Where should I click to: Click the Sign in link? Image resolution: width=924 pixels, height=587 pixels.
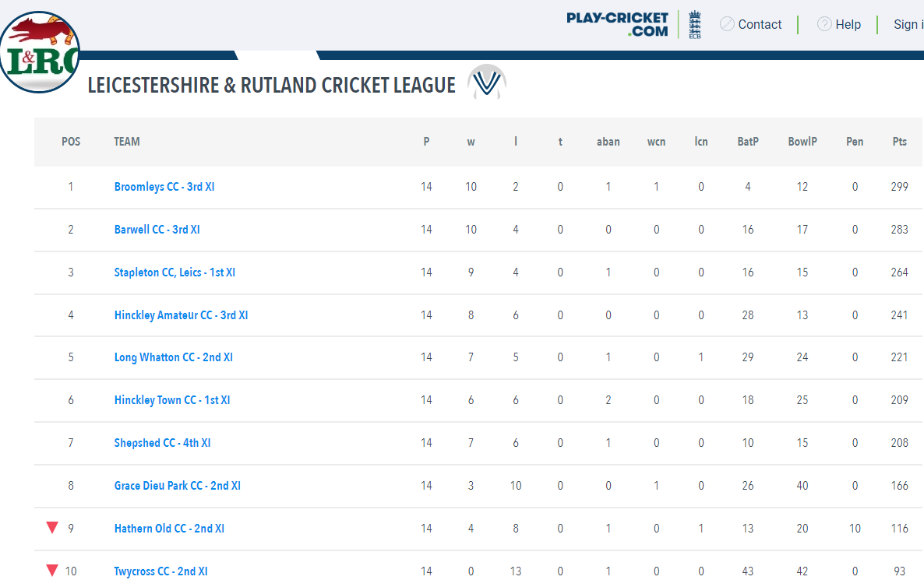pos(908,25)
